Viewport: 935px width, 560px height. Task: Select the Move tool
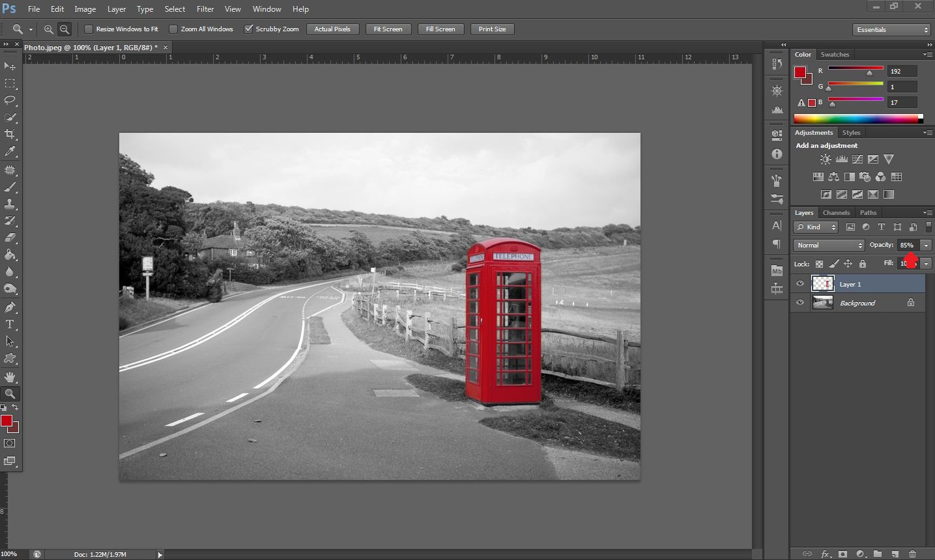[x=9, y=66]
